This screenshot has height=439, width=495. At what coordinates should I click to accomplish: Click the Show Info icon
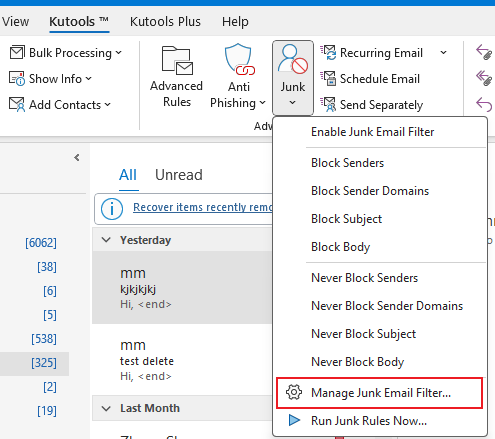coord(17,79)
